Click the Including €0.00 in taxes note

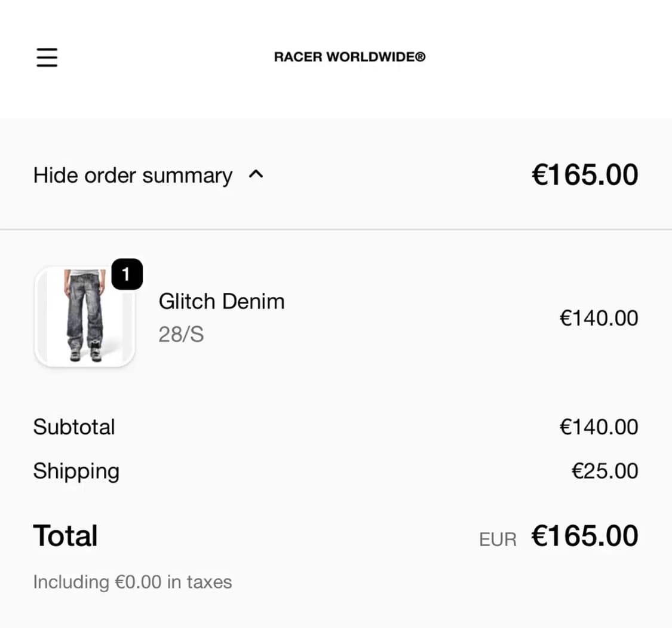click(132, 582)
